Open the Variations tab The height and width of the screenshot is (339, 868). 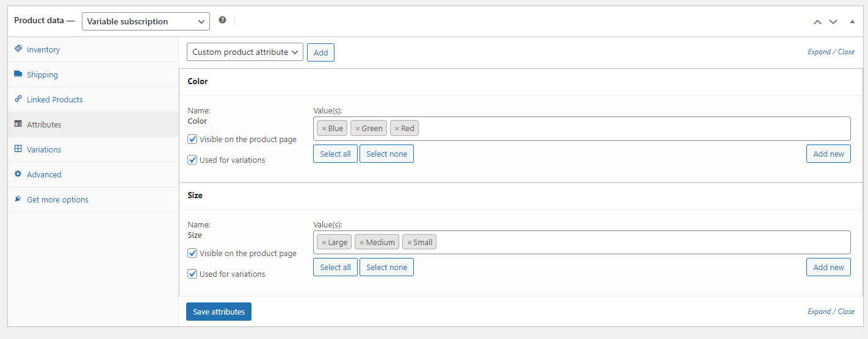pos(44,149)
